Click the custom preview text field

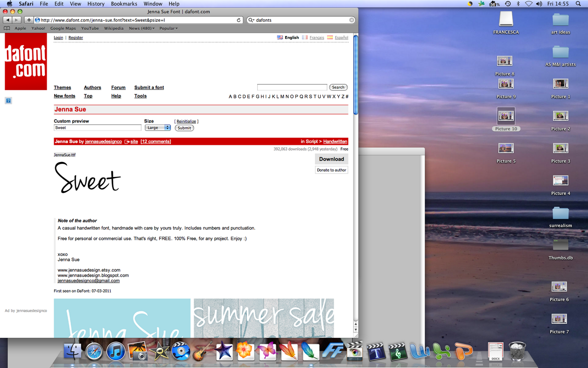click(97, 128)
